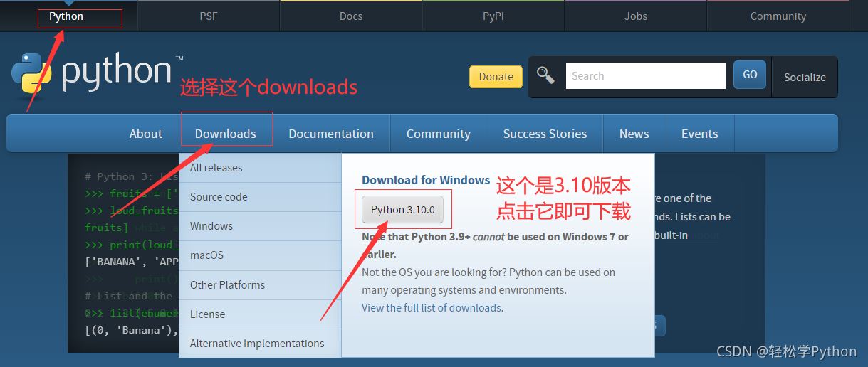Viewport: 868px width, 367px height.
Task: Click the Python 3.10.0 download button
Action: (402, 210)
